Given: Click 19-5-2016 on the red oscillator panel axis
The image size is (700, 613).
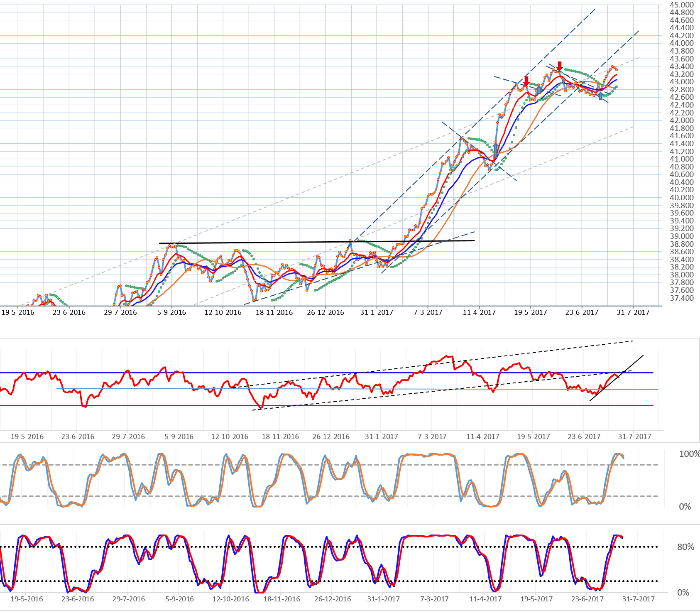Looking at the screenshot, I should coord(27,436).
